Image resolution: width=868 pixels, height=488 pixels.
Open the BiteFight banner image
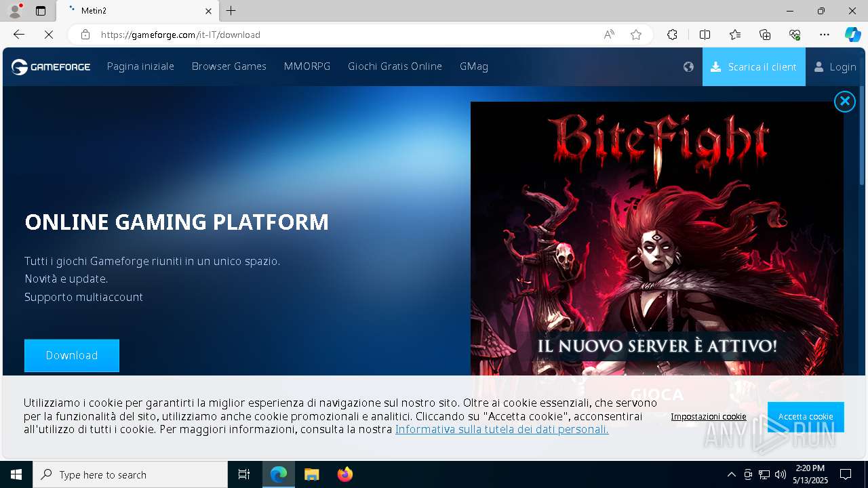[657, 239]
